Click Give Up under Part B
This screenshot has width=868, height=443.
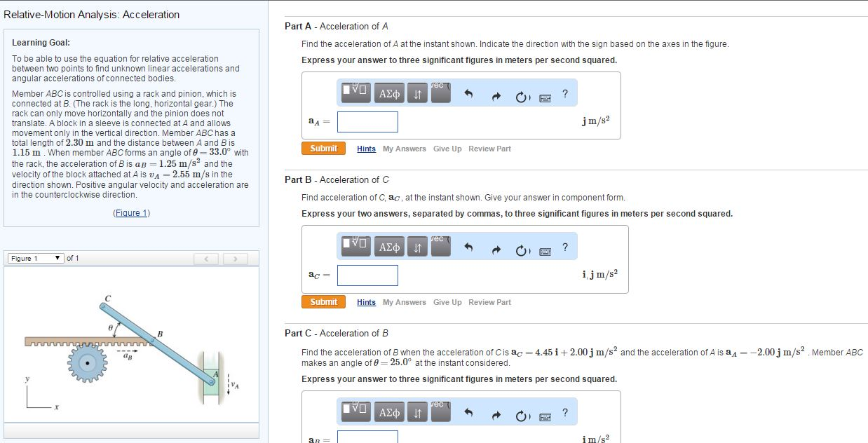point(447,302)
